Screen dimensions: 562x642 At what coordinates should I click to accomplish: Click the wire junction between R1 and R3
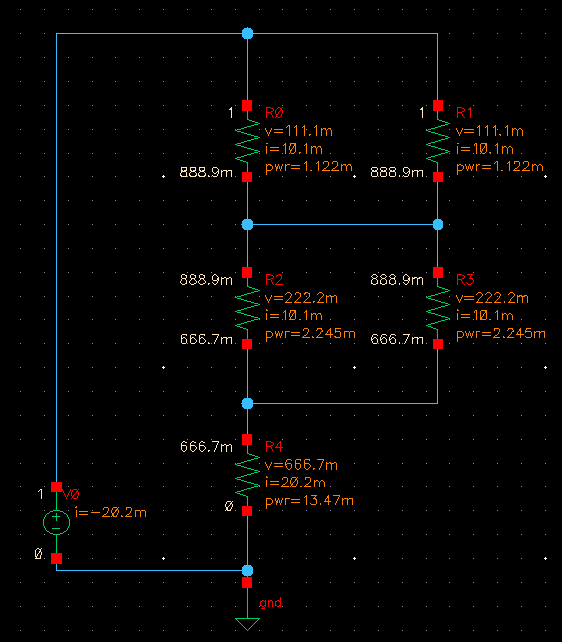438,224
